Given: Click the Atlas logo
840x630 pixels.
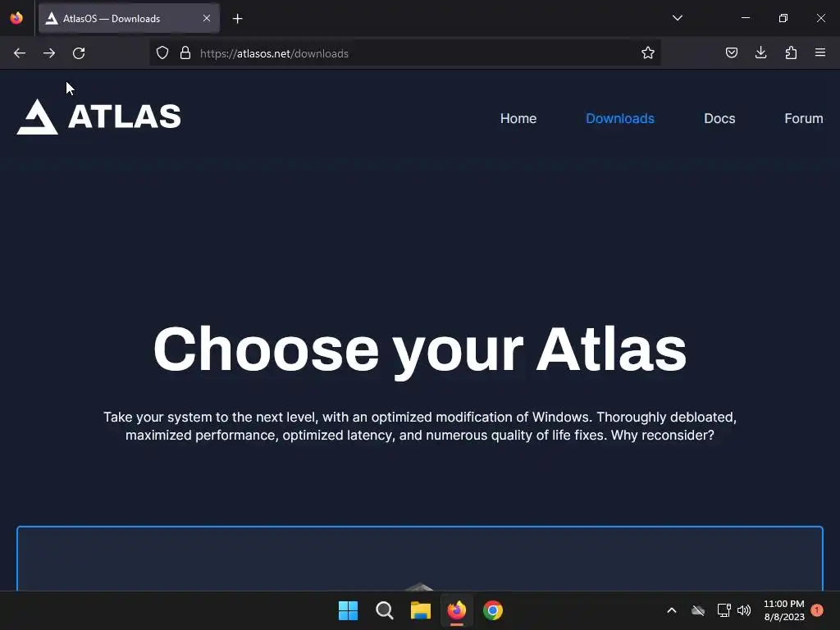Looking at the screenshot, I should coord(99,116).
